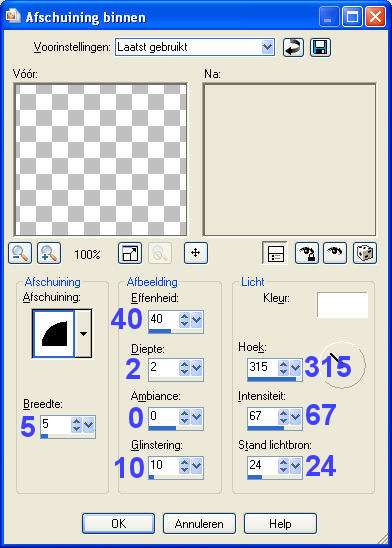Zoom out the preview with minus magnifier

[x=20, y=253]
